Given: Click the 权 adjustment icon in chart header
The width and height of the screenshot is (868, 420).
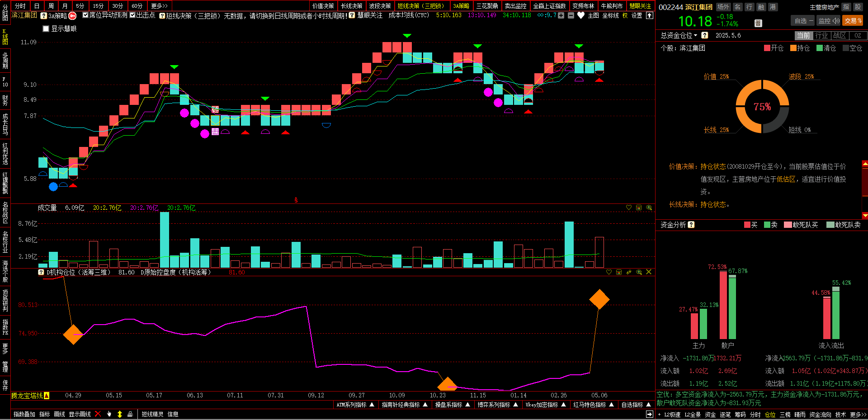Looking at the screenshot, I should coord(625,15).
